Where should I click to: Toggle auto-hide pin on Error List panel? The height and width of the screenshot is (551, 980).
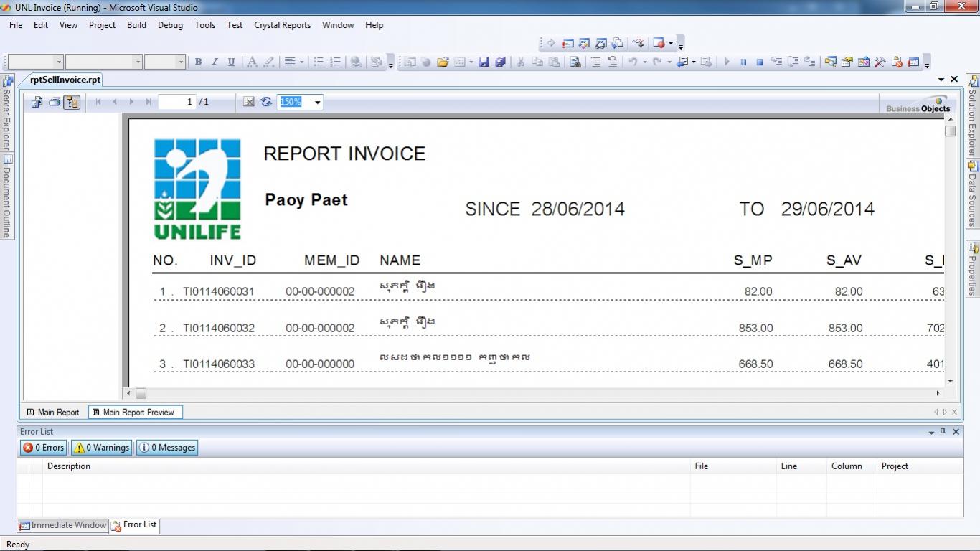tap(943, 432)
